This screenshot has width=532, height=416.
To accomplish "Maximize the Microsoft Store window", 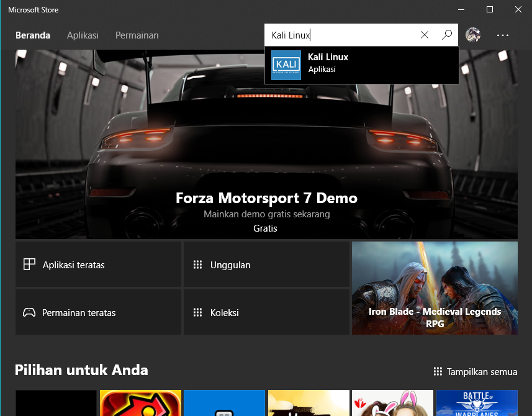I will point(490,9).
